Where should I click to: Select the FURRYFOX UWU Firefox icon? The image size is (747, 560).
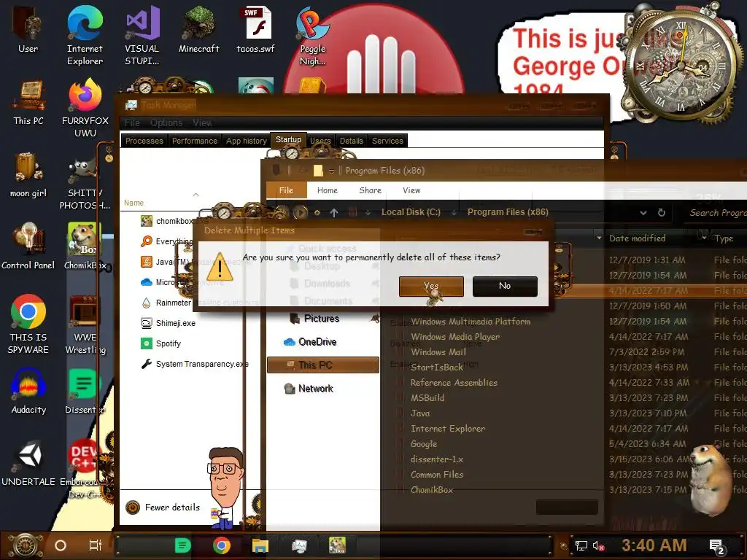pyautogui.click(x=85, y=109)
